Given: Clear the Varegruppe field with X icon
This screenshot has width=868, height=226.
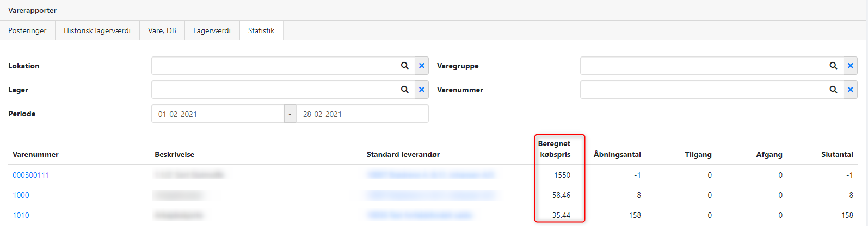Looking at the screenshot, I should click(x=851, y=66).
